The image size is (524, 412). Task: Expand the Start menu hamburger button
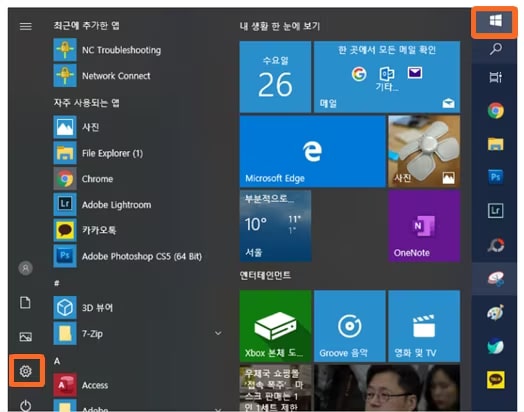point(26,26)
